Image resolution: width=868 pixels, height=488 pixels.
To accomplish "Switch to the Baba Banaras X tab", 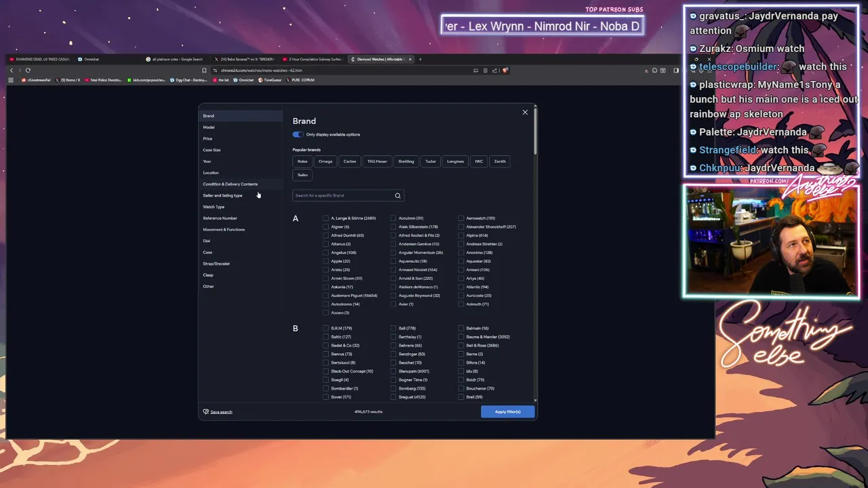I will click(x=244, y=59).
